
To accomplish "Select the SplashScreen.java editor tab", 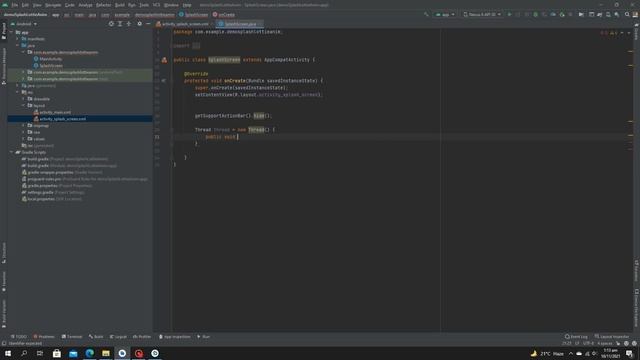I will 240,24.
